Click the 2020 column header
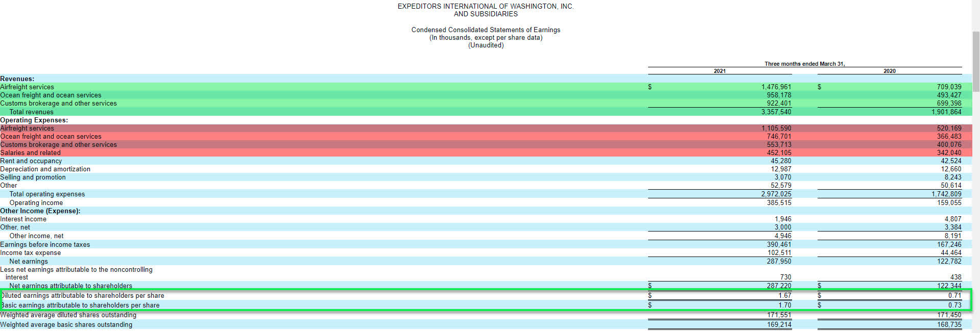Screen dimensions: 980x333 [x=890, y=71]
